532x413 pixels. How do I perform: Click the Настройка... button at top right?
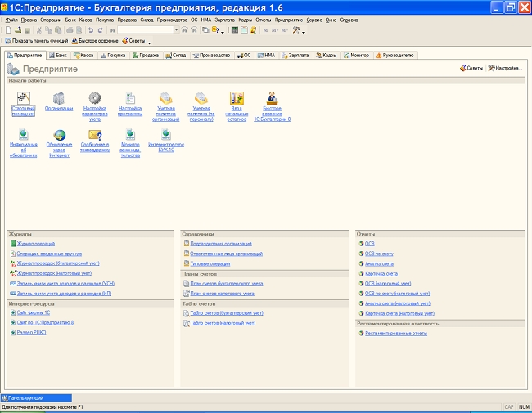505,68
